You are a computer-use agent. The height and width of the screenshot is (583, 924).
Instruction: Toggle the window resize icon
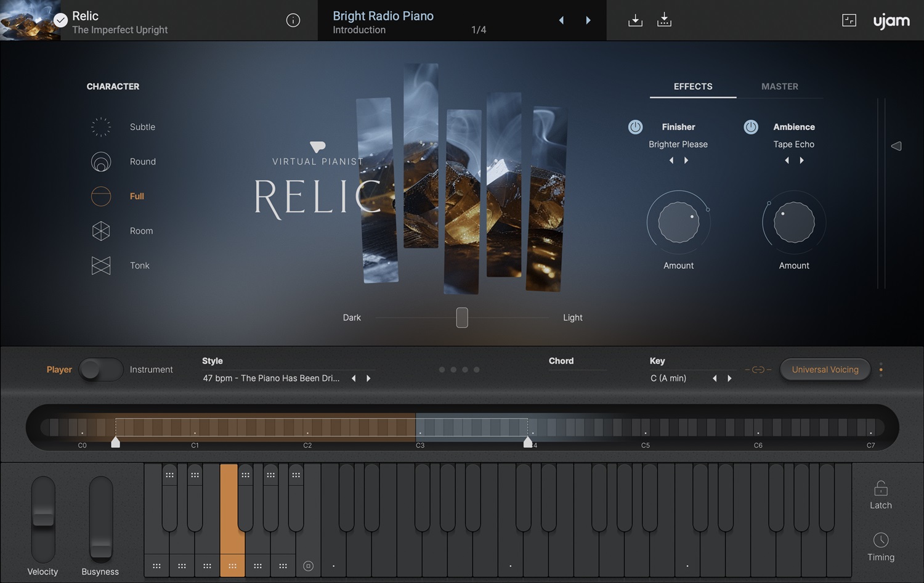[849, 20]
